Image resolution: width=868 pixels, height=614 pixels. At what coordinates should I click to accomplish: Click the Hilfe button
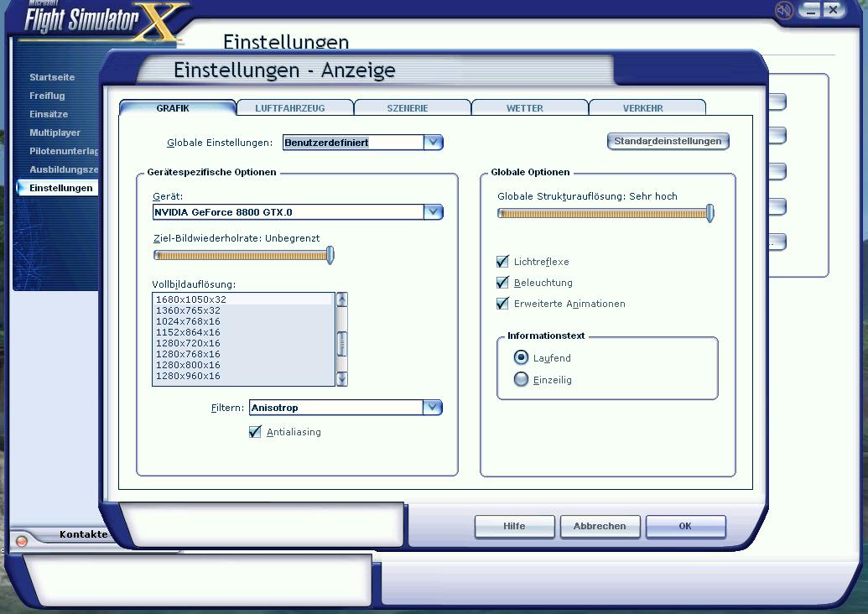coord(514,526)
